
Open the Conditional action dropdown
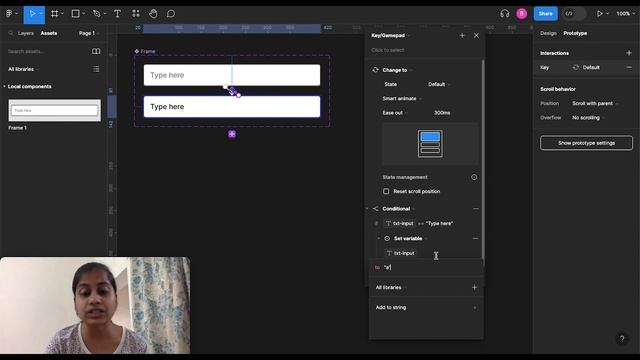398,209
